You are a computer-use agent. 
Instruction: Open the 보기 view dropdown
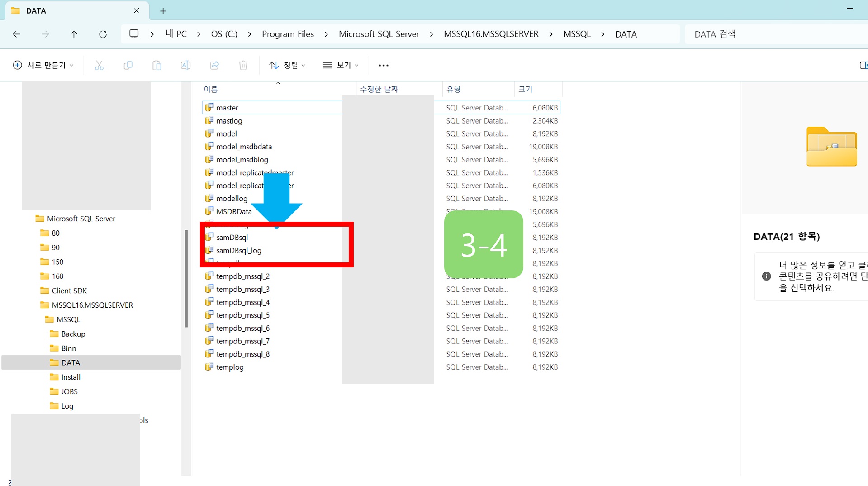click(x=341, y=65)
